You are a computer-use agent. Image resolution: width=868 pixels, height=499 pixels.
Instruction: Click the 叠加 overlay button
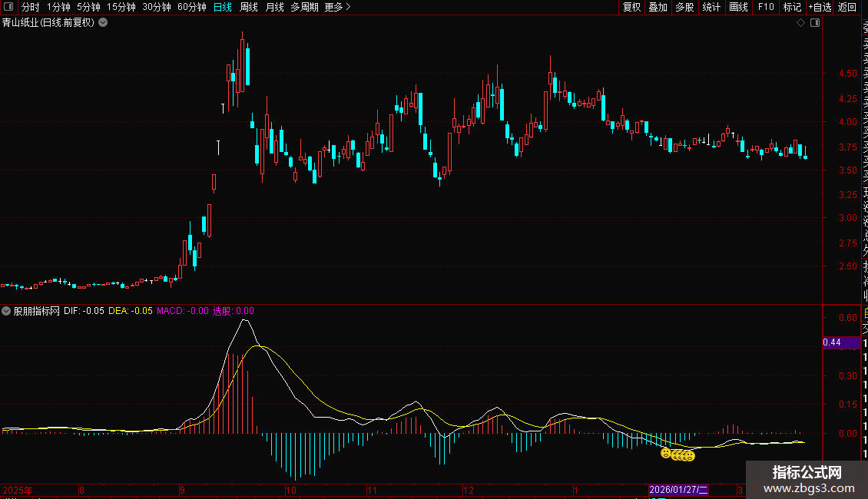coord(658,8)
